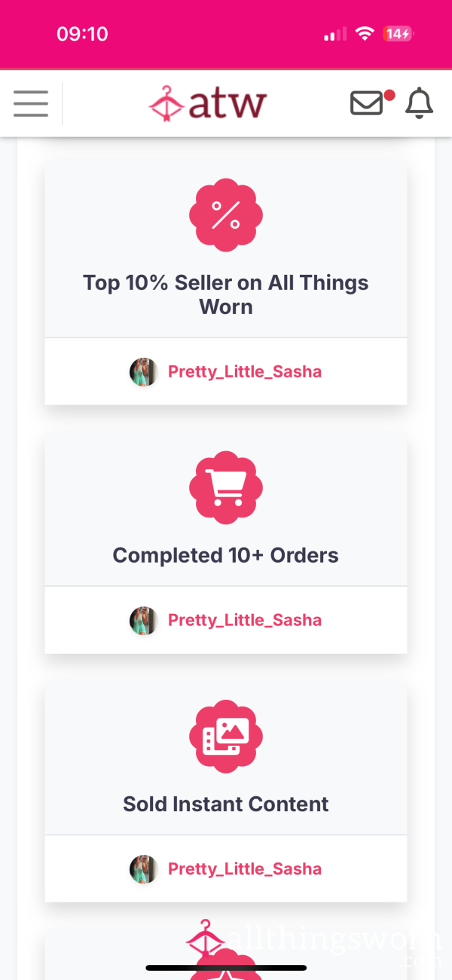The height and width of the screenshot is (980, 452).
Task: Tap the 09:10 clock in status bar
Action: point(82,34)
